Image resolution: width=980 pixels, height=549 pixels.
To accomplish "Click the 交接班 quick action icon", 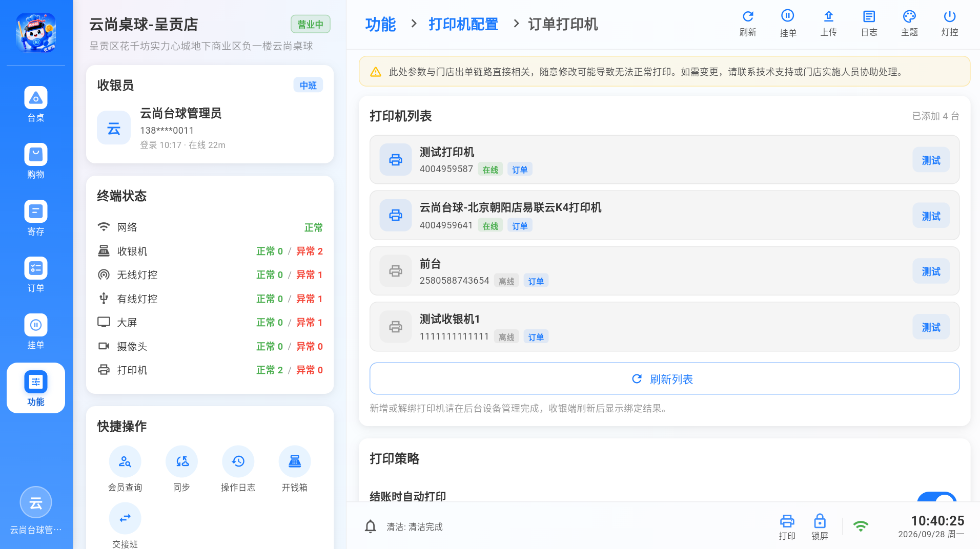I will (x=125, y=518).
